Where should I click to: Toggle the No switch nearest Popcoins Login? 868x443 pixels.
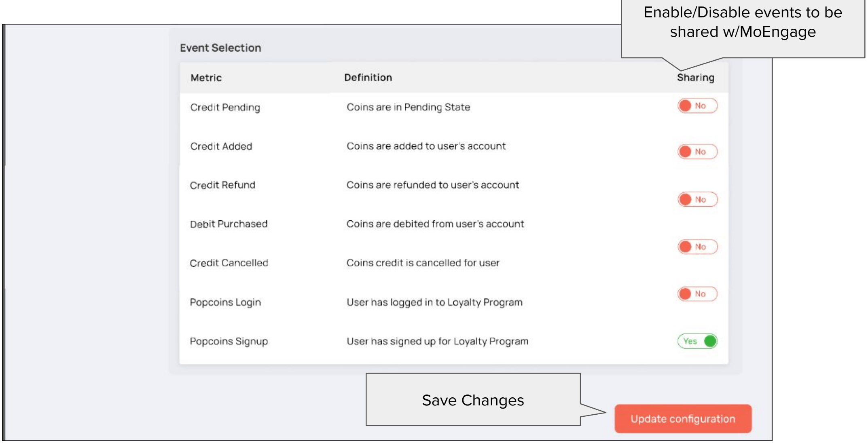[697, 294]
